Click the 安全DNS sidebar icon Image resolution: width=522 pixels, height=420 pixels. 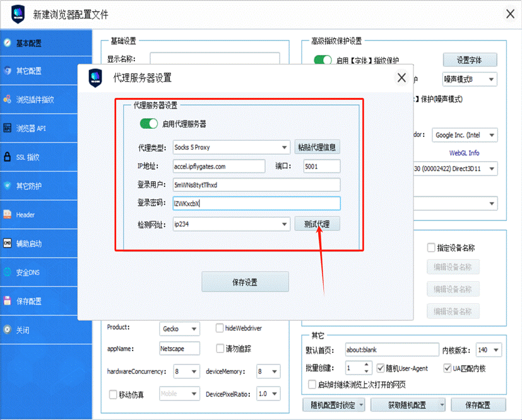8,272
